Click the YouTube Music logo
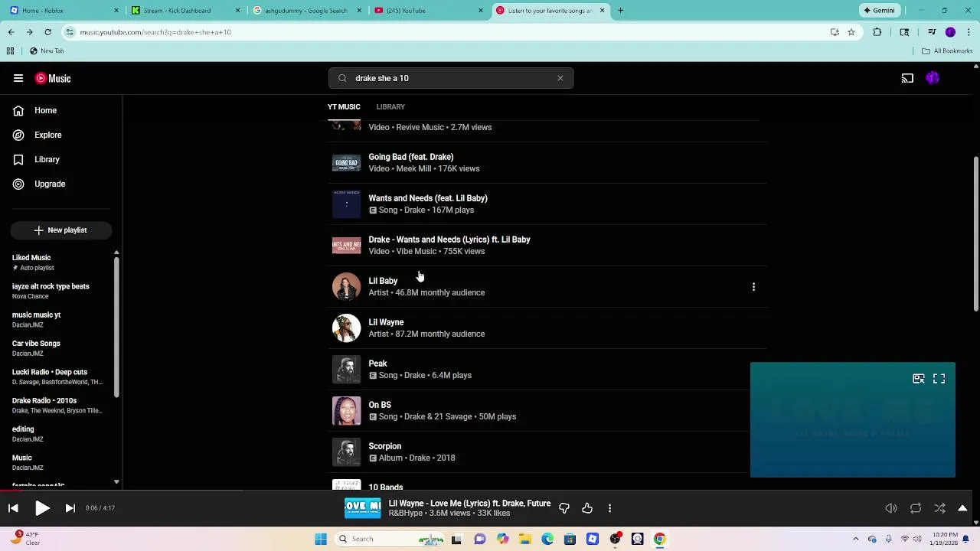The height and width of the screenshot is (551, 980). [x=53, y=78]
